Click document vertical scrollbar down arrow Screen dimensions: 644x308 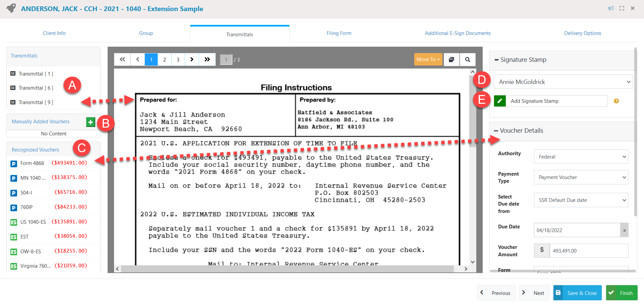[x=473, y=262]
